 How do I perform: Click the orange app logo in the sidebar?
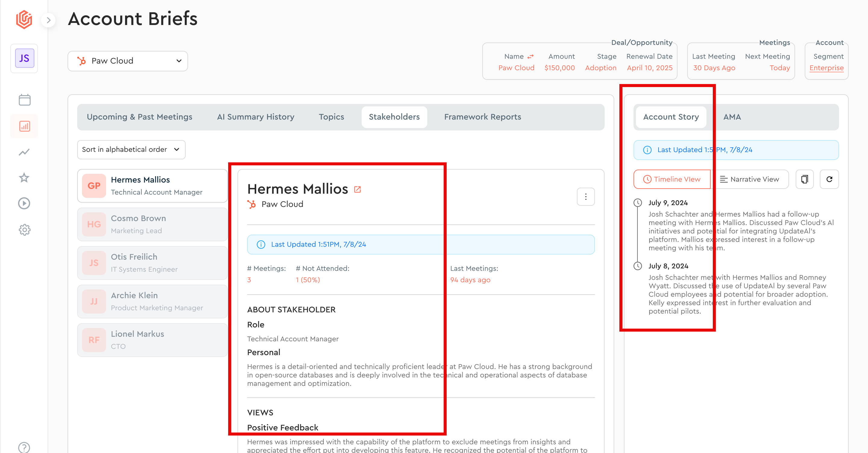coord(24,20)
